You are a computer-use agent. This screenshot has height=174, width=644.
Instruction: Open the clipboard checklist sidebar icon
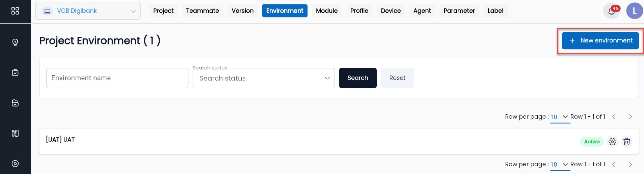coord(15,72)
